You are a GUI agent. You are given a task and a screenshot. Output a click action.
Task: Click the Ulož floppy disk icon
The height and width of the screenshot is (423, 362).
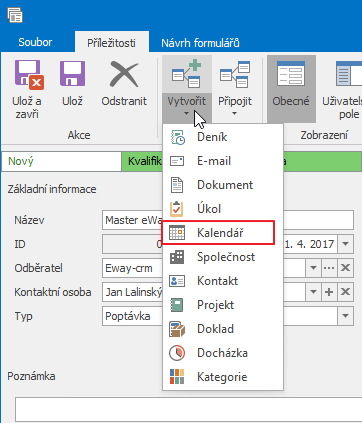(72, 73)
